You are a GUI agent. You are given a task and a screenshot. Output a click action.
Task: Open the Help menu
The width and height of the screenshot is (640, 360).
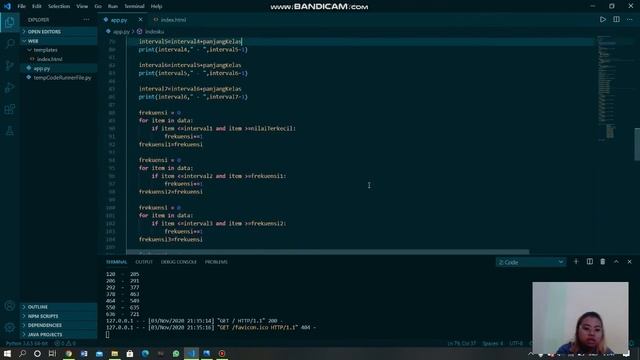pyautogui.click(x=156, y=6)
